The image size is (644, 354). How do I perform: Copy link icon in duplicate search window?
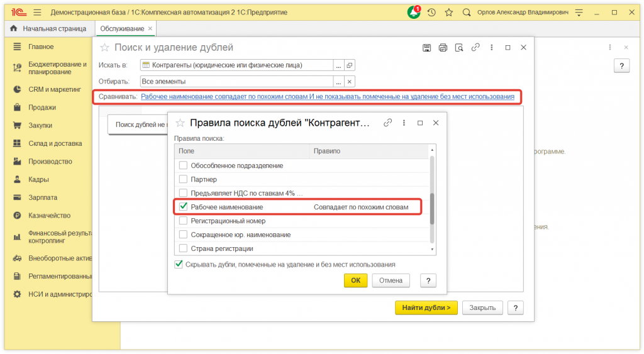click(475, 48)
